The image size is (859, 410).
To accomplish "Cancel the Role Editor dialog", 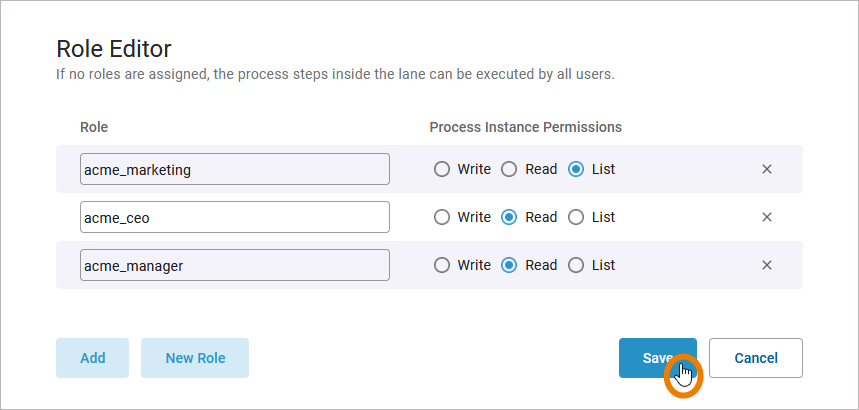I will (756, 358).
